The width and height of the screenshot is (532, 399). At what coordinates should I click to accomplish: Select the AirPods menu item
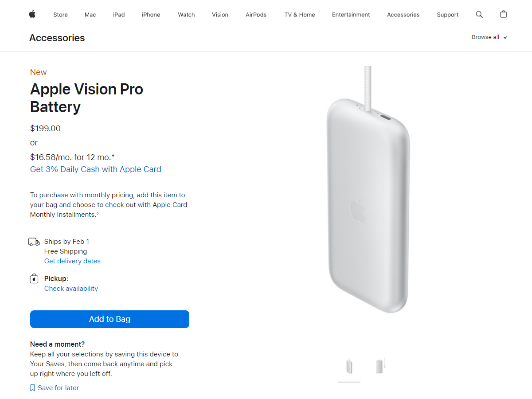pyautogui.click(x=256, y=14)
